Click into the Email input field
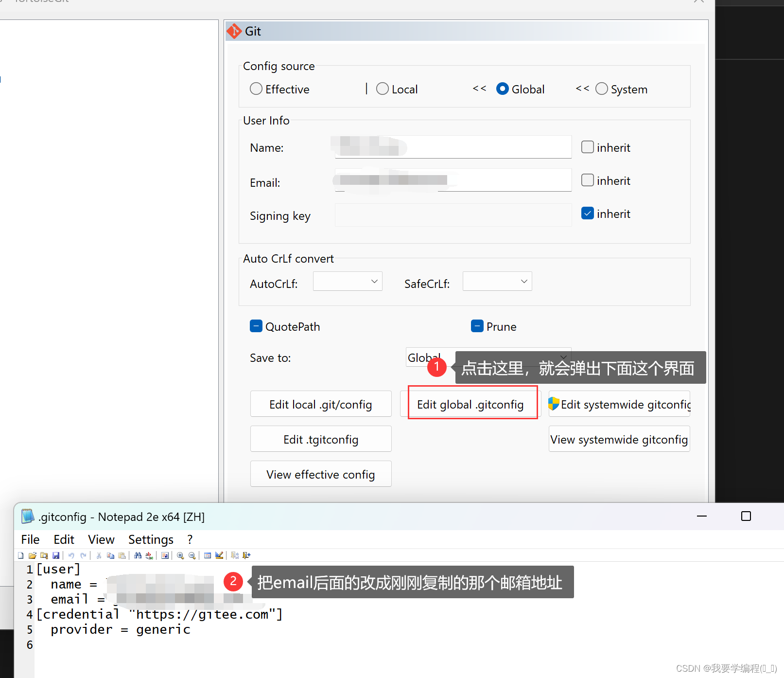The width and height of the screenshot is (784, 678). [453, 180]
